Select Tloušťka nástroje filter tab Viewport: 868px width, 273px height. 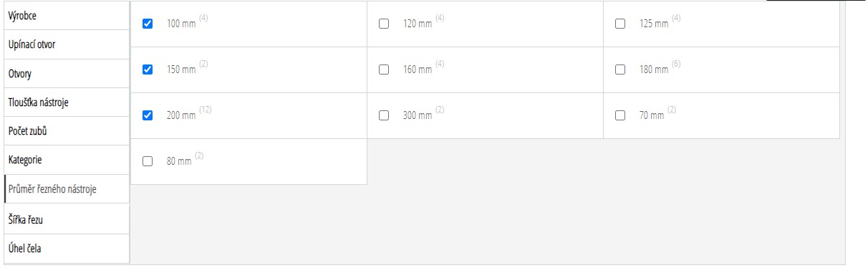pos(67,102)
